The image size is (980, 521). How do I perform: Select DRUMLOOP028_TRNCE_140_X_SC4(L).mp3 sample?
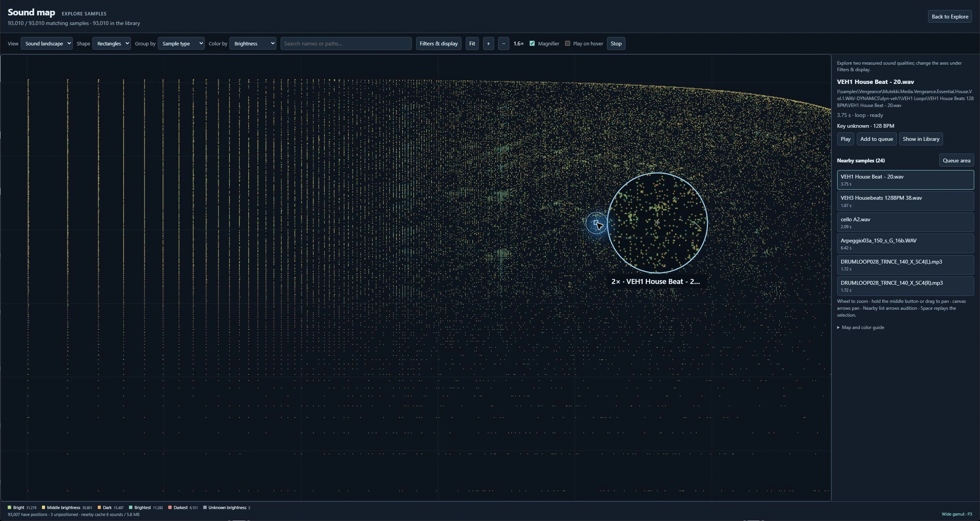pyautogui.click(x=905, y=265)
